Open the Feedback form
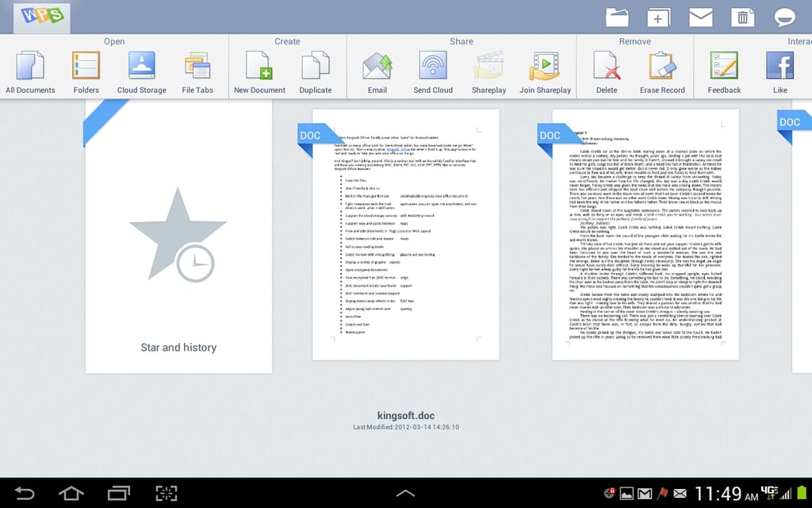The image size is (812, 508). tap(724, 72)
